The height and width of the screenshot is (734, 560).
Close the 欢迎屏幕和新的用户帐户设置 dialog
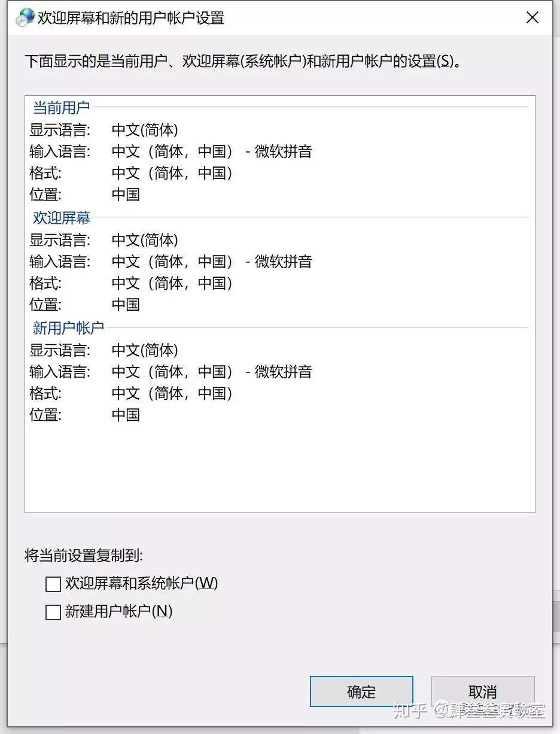click(x=532, y=17)
